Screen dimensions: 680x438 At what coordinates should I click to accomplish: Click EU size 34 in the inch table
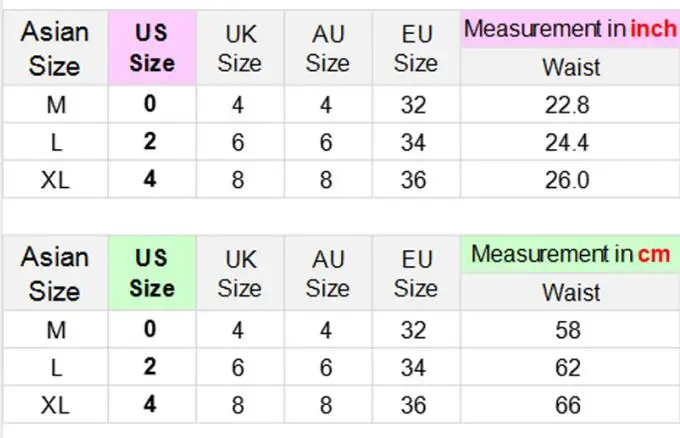[414, 143]
